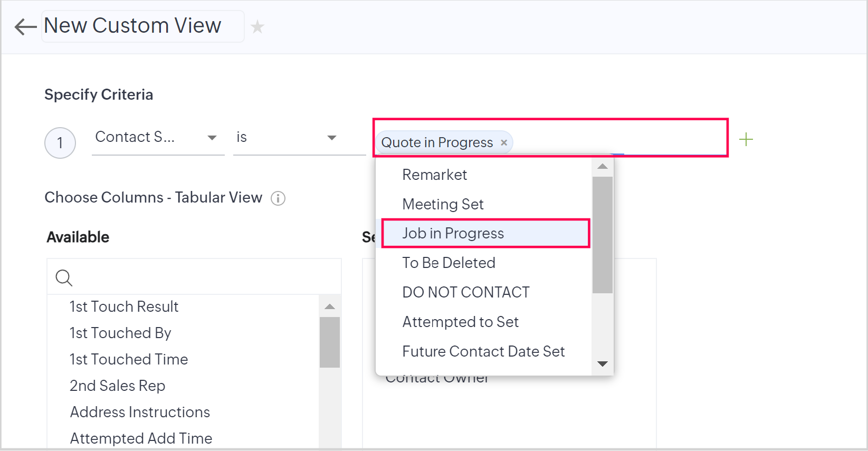Click the search magnifier in Available columns

click(64, 277)
